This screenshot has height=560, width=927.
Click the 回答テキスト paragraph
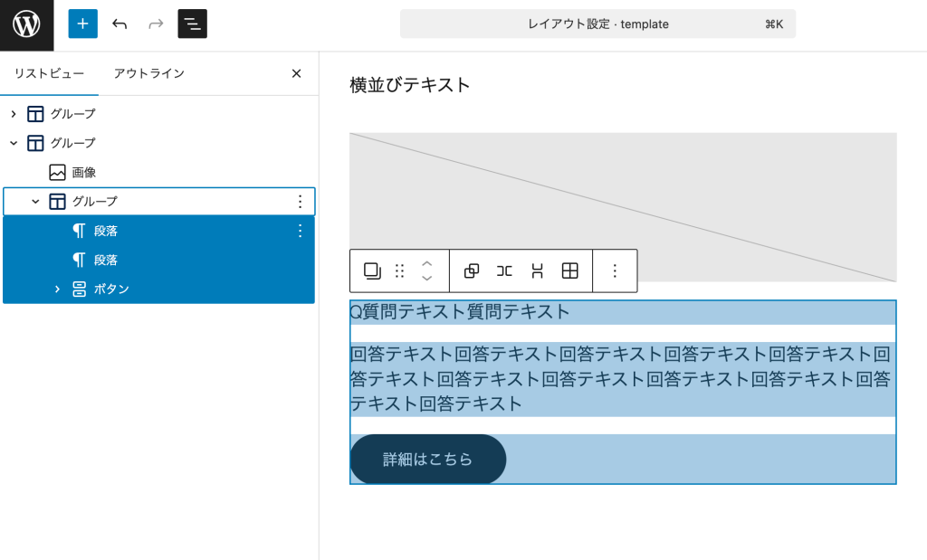[x=623, y=379]
